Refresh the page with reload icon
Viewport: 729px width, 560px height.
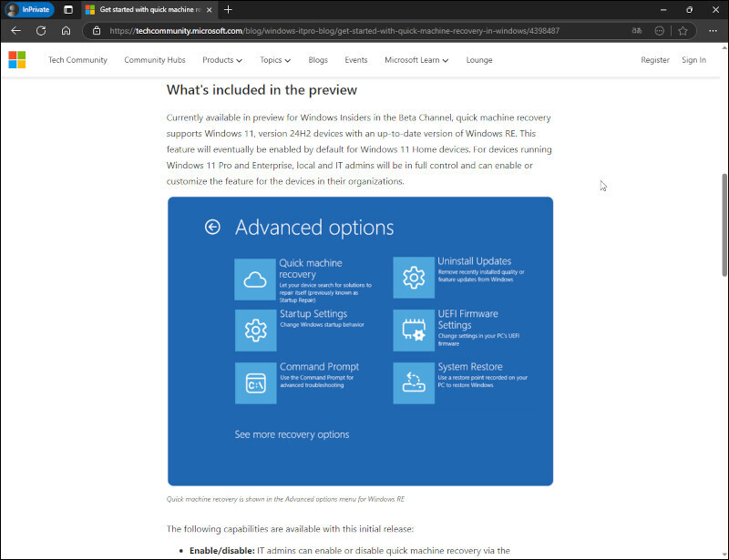coord(41,31)
